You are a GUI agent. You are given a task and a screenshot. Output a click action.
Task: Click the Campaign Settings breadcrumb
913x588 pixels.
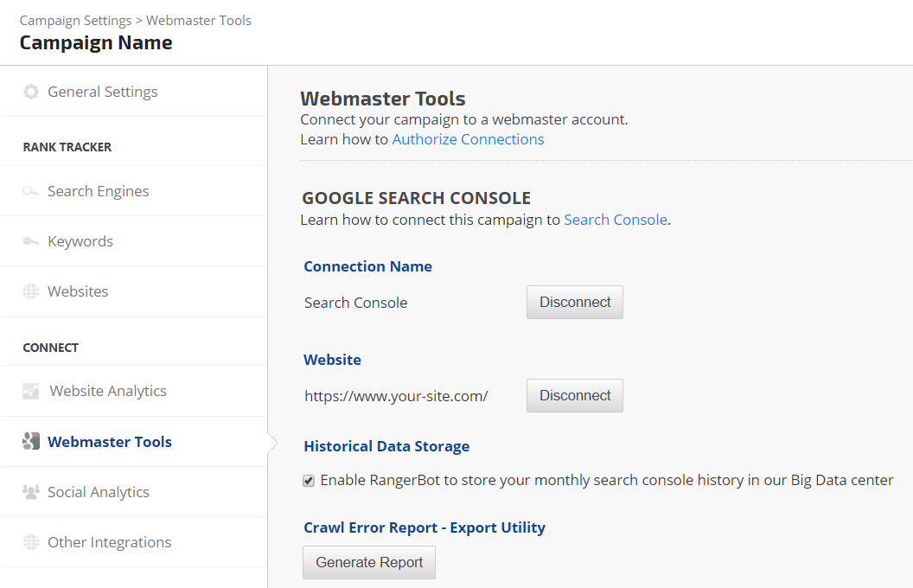[x=75, y=20]
